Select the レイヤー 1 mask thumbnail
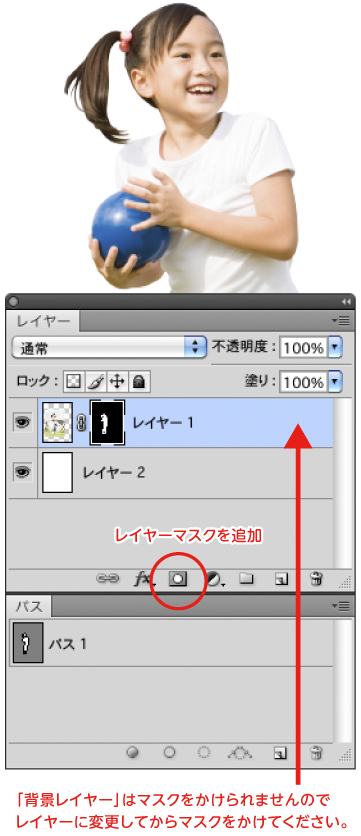Image resolution: width=361 pixels, height=836 pixels. pos(108,423)
